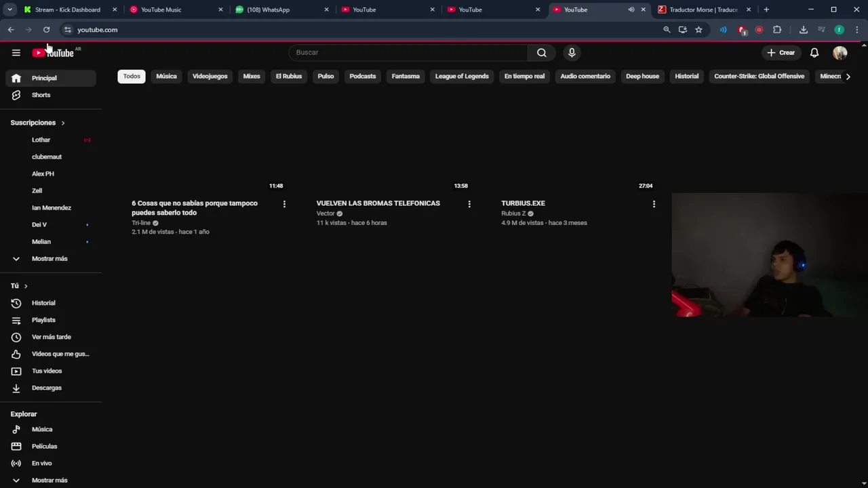Viewport: 868px width, 488px height.
Task: Select Counter-Strike: Global Offensive chip
Action: (759, 77)
